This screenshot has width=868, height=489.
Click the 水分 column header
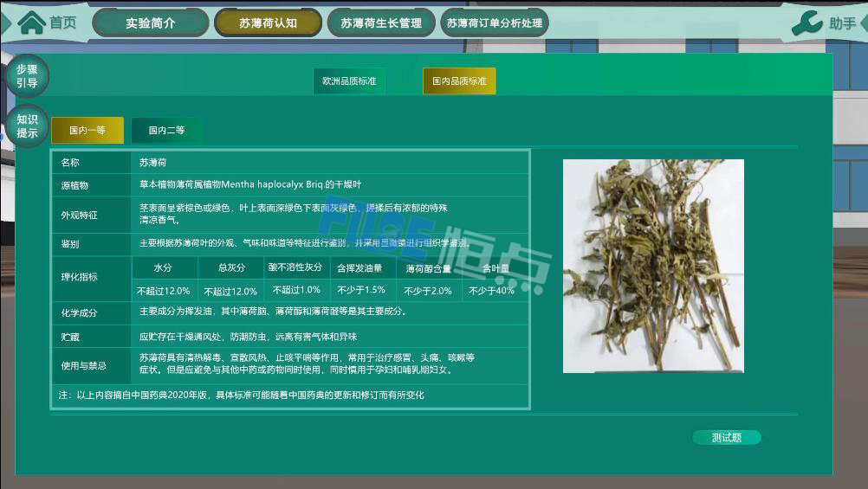[163, 268]
